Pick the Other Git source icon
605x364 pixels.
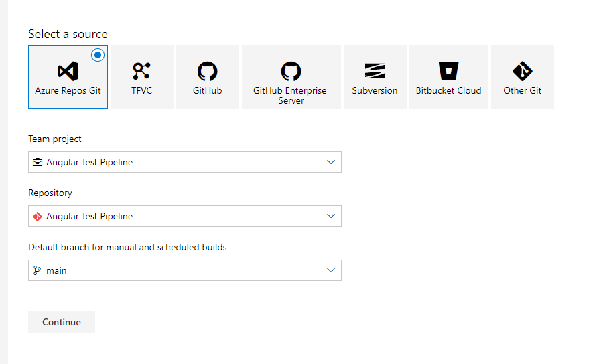(522, 71)
